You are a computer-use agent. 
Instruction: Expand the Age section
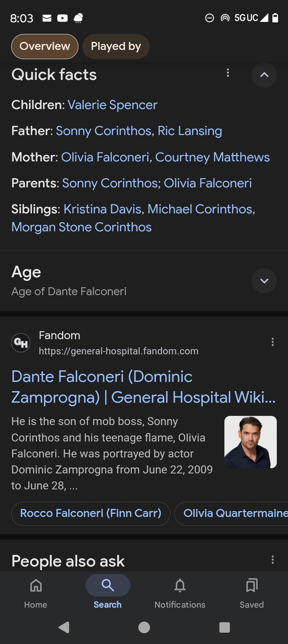click(x=264, y=281)
